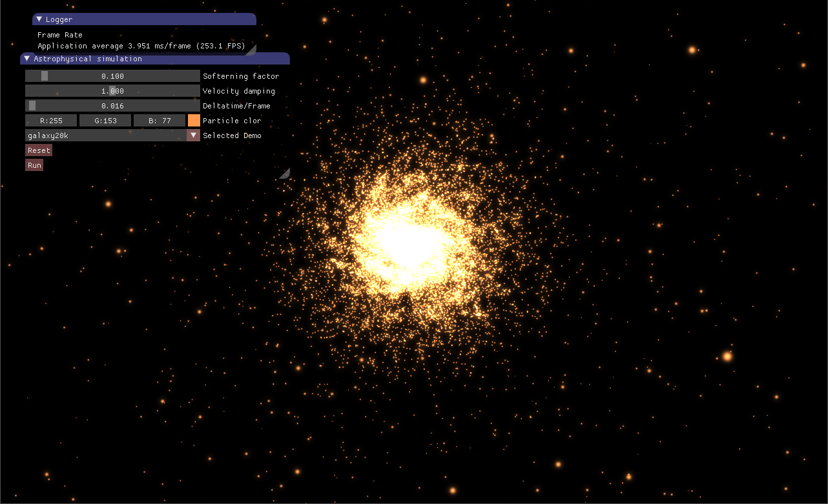Click the Logger window resize grip
The width and height of the screenshot is (828, 504).
pos(251,50)
